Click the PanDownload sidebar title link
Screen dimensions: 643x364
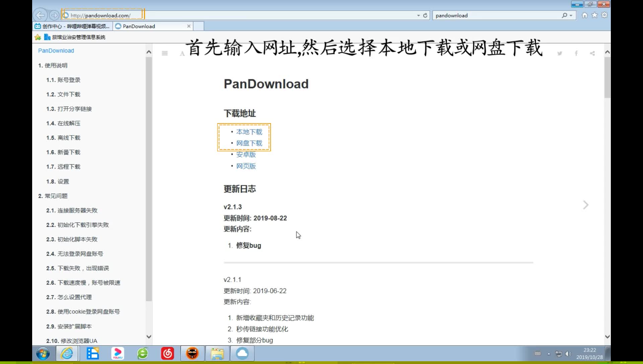[56, 51]
